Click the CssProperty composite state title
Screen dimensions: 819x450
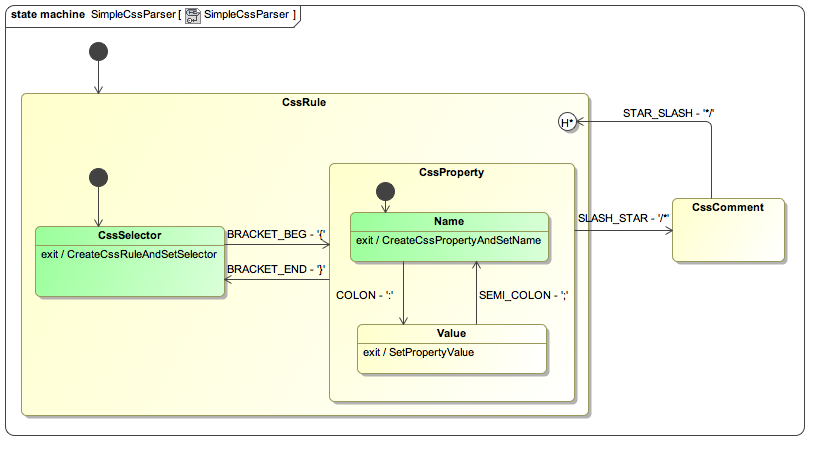tap(451, 172)
